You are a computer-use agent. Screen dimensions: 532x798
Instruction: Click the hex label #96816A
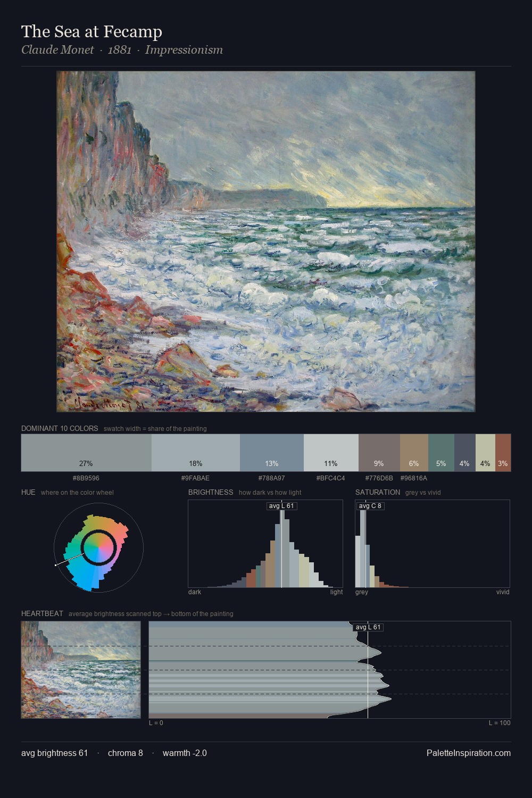(414, 478)
